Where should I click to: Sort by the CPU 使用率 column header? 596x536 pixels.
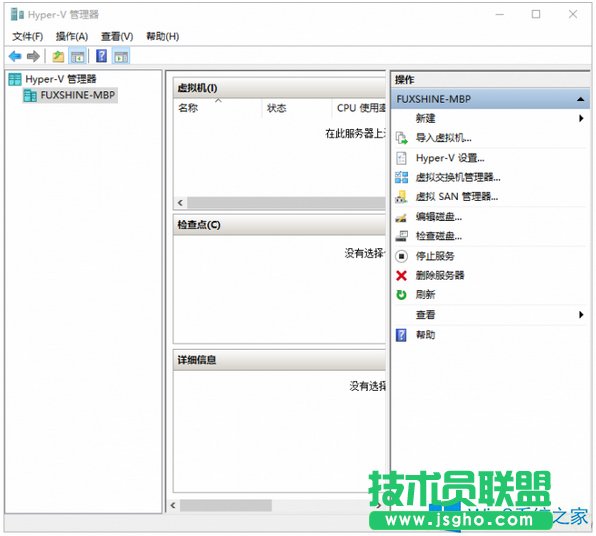(x=359, y=108)
